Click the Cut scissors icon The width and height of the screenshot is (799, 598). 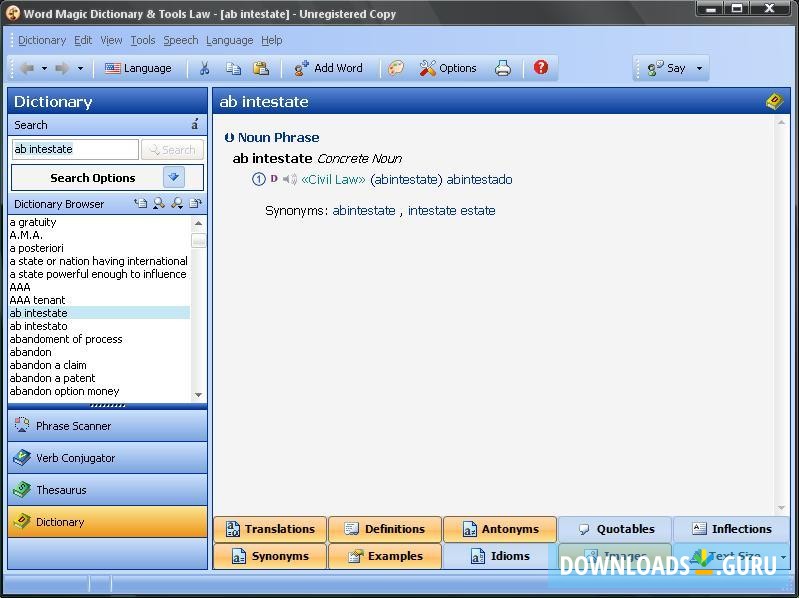tap(204, 68)
